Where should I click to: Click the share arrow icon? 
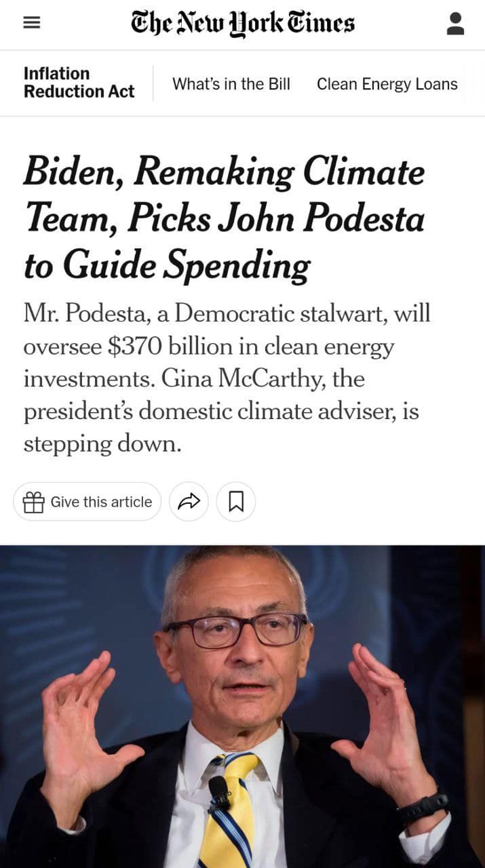coord(189,502)
